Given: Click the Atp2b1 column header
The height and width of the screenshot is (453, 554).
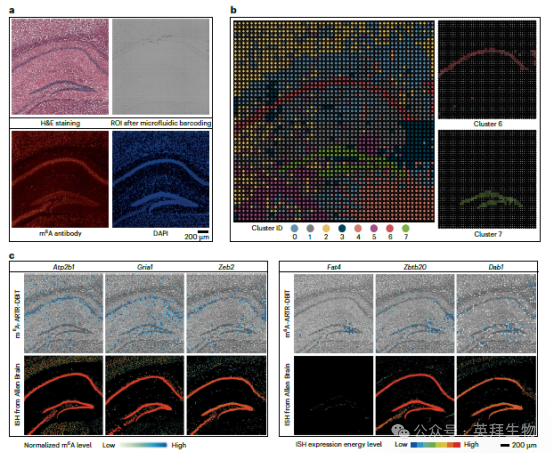Looking at the screenshot, I should pyautogui.click(x=64, y=267).
